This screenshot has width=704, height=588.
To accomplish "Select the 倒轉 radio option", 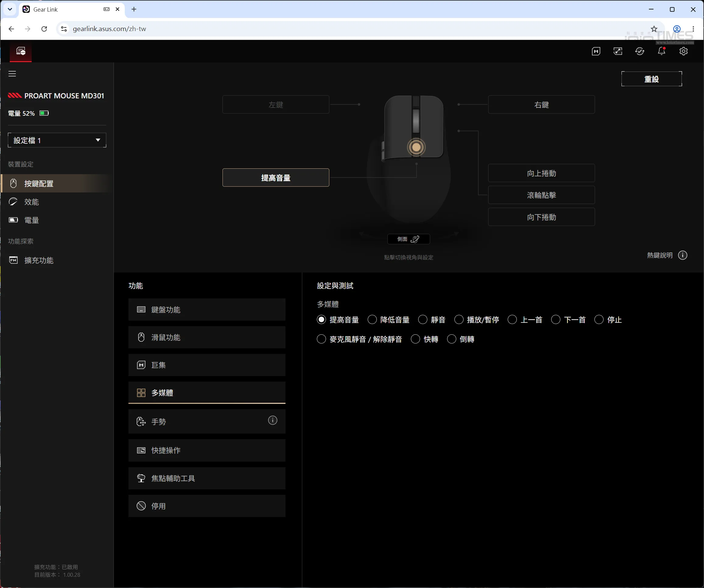I will (x=452, y=339).
